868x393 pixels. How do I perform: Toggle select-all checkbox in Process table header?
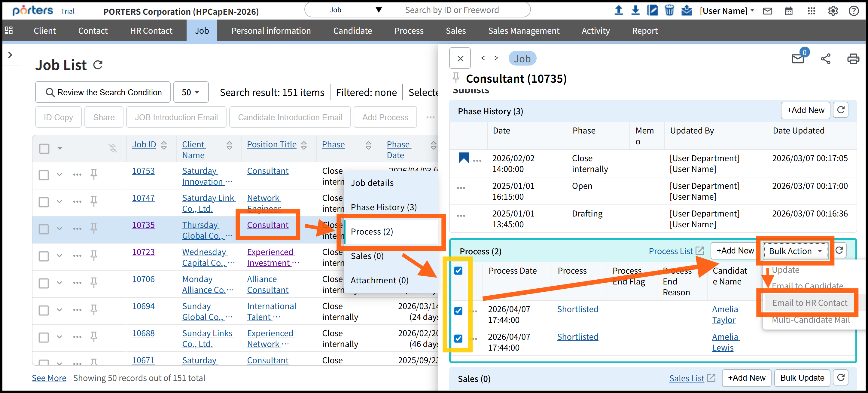coord(458,271)
